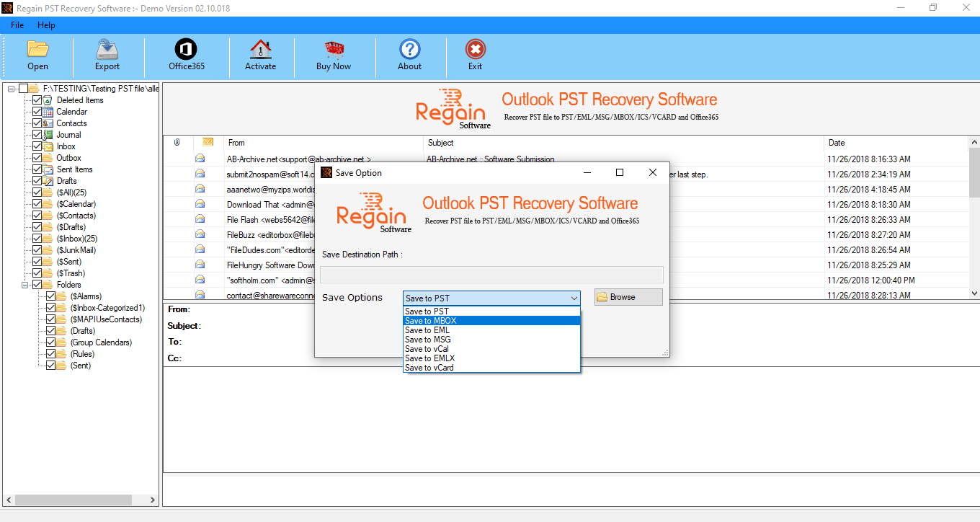Open a PST file with the Open toolbar icon
The image size is (980, 522).
point(37,50)
